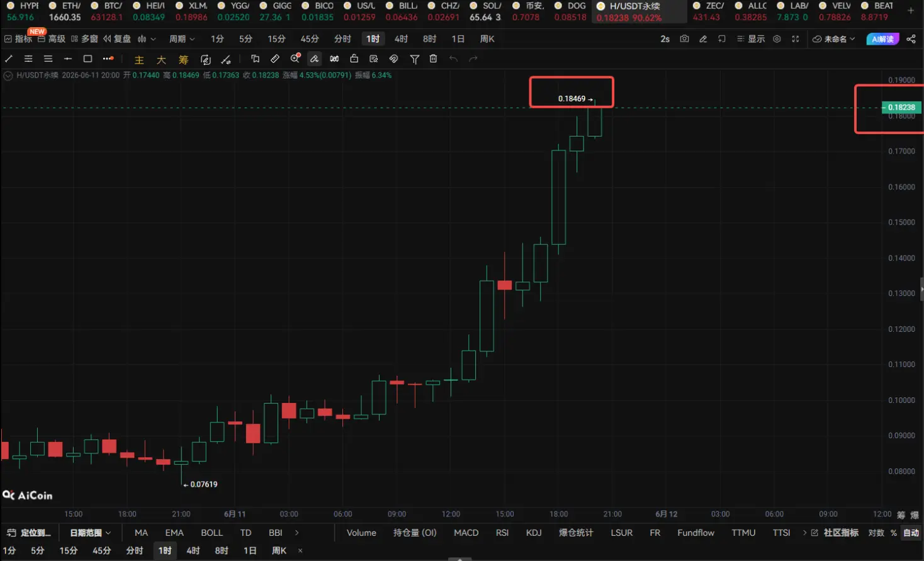Viewport: 924px width, 561px height.
Task: Open the 未命名 layout dropdown
Action: pyautogui.click(x=834, y=39)
